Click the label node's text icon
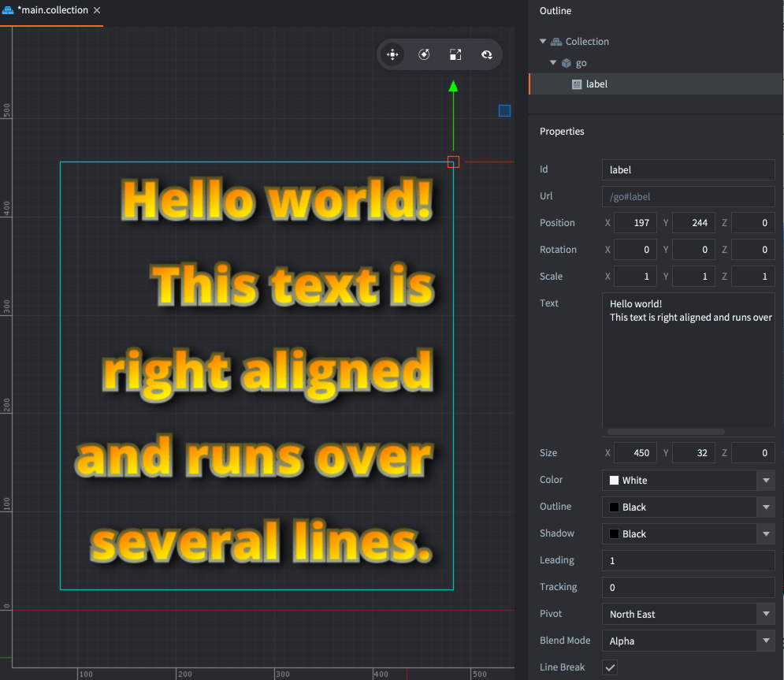Viewport: 784px width, 680px height. [x=578, y=84]
